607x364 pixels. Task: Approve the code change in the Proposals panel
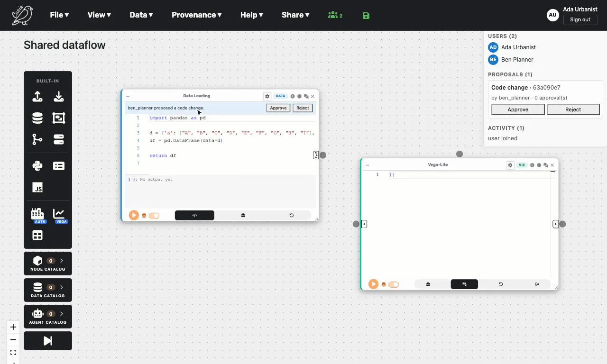(518, 109)
